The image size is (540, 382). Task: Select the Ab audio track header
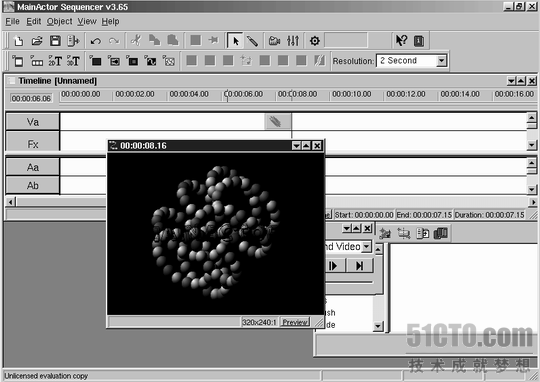tap(33, 186)
